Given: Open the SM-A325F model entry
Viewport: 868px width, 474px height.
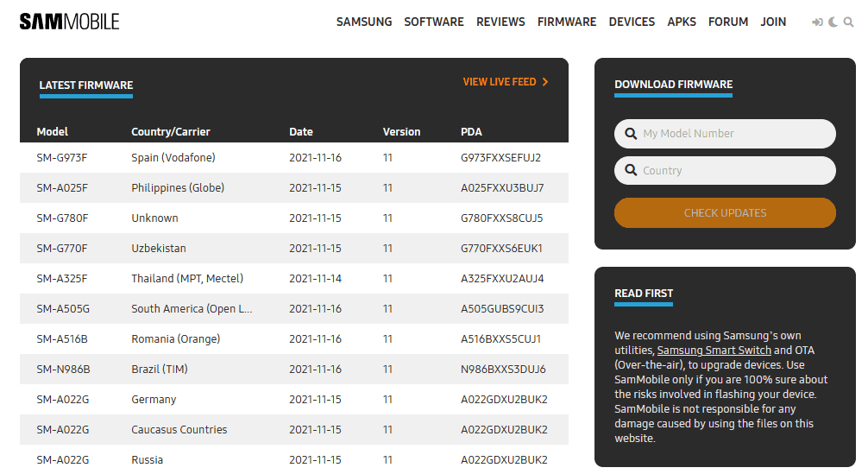Looking at the screenshot, I should click(62, 278).
